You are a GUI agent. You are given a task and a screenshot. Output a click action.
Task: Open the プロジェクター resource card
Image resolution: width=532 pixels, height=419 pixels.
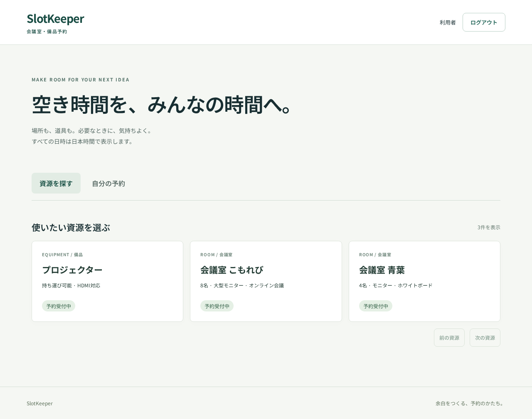[107, 281]
